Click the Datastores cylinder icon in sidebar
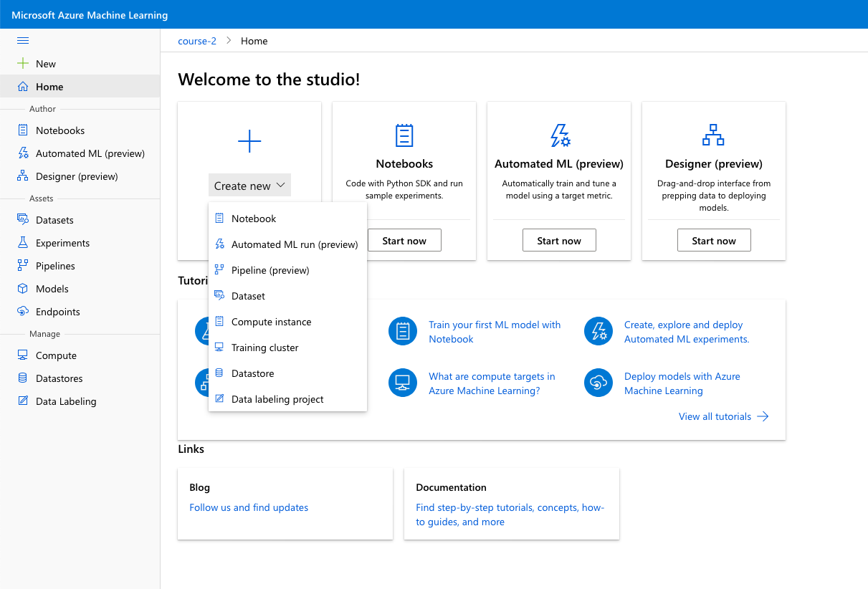 click(x=23, y=378)
